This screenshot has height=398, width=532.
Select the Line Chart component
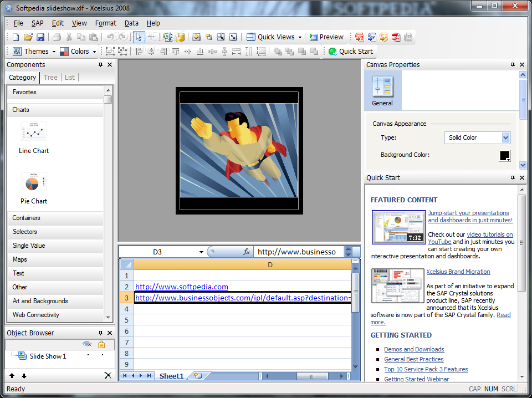pyautogui.click(x=34, y=138)
